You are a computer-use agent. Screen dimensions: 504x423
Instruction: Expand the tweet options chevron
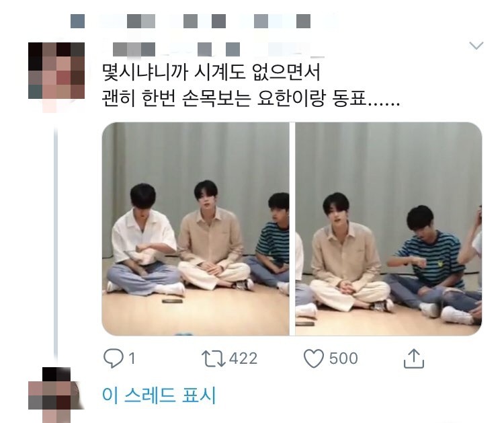(476, 45)
